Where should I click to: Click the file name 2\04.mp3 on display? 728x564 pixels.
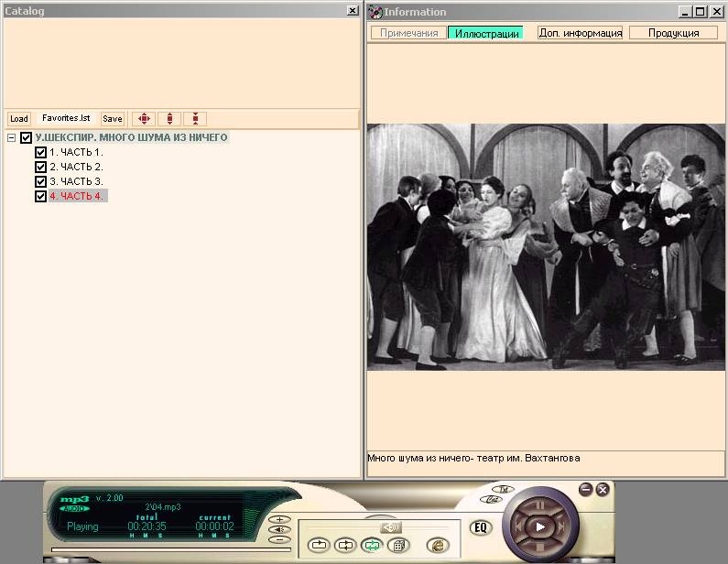coord(162,507)
